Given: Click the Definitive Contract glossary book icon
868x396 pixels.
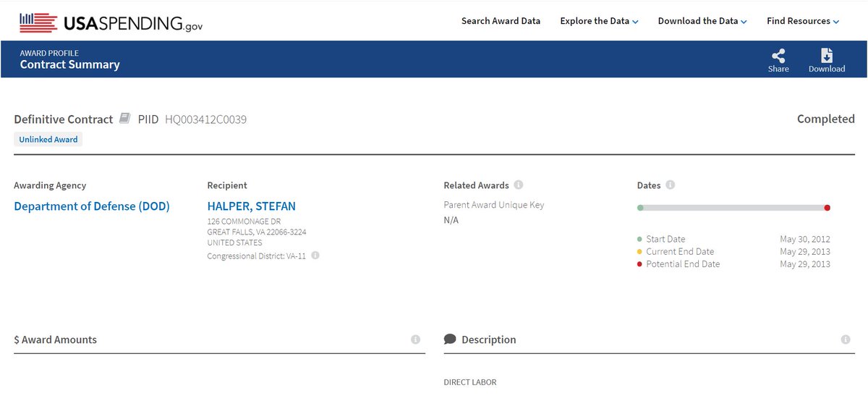Looking at the screenshot, I should (x=125, y=118).
